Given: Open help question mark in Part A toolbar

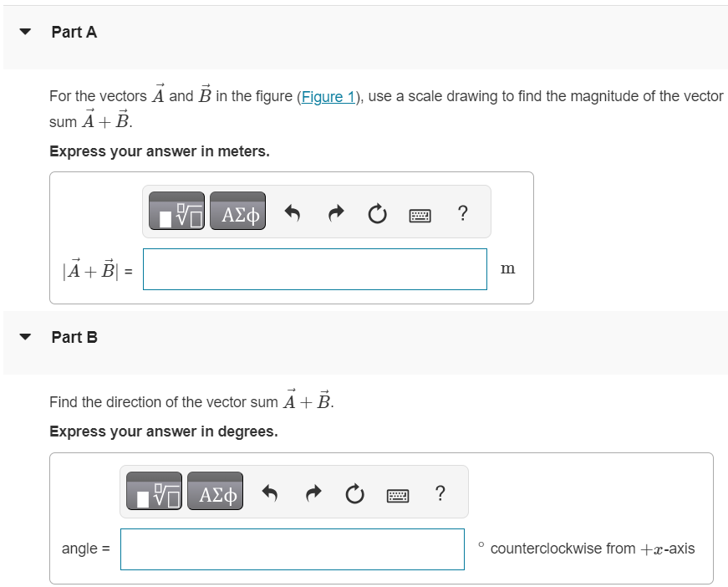Looking at the screenshot, I should point(462,213).
